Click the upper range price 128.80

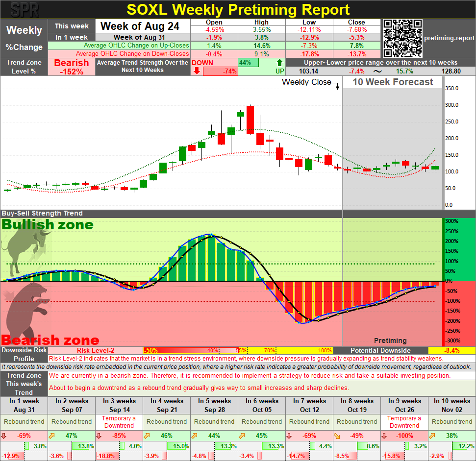click(x=451, y=71)
